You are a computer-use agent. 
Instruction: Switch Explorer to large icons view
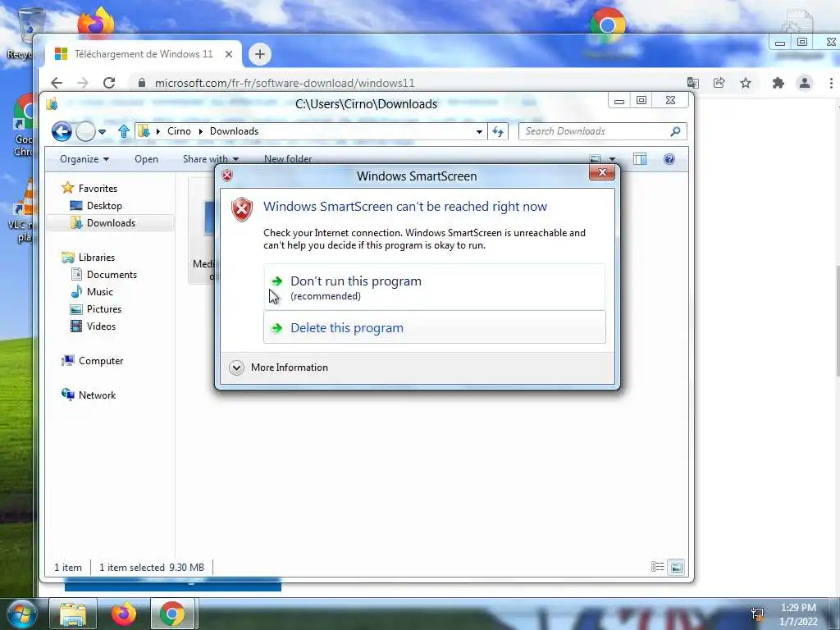(677, 567)
